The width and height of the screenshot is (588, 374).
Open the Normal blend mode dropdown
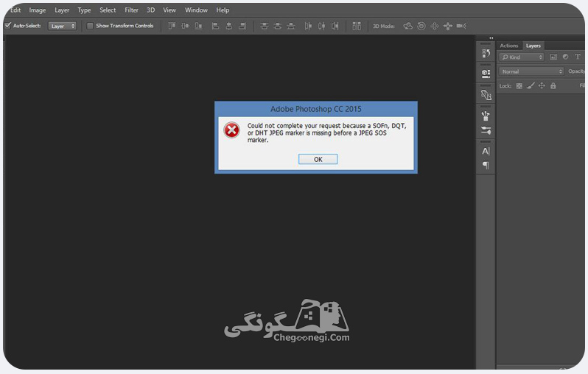point(531,71)
